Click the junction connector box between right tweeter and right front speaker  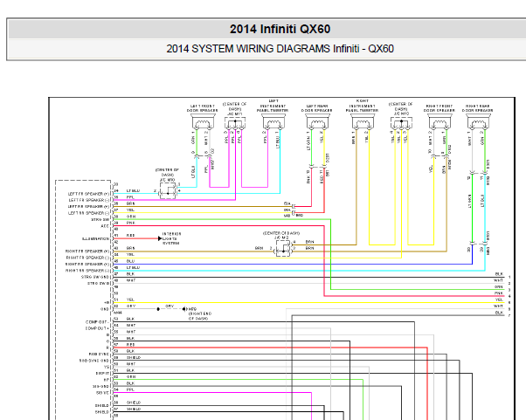point(401,123)
